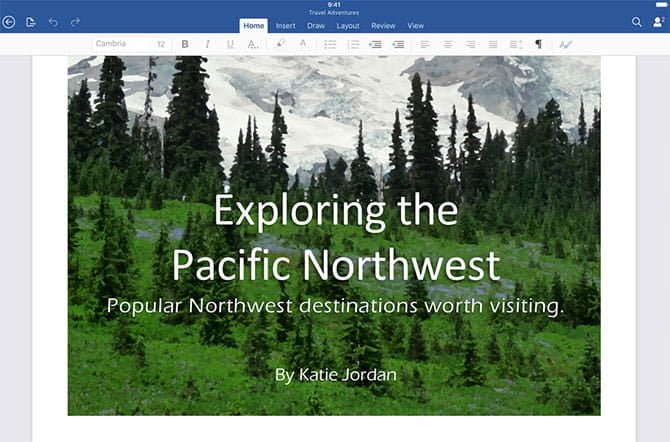Open the Review tab
The image size is (670, 442).
(x=382, y=25)
